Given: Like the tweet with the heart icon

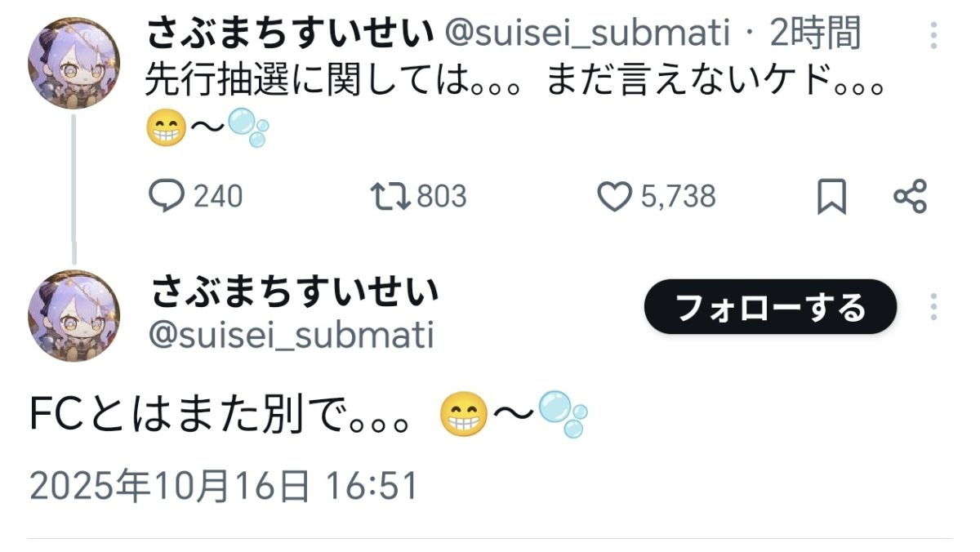Looking at the screenshot, I should [615, 197].
